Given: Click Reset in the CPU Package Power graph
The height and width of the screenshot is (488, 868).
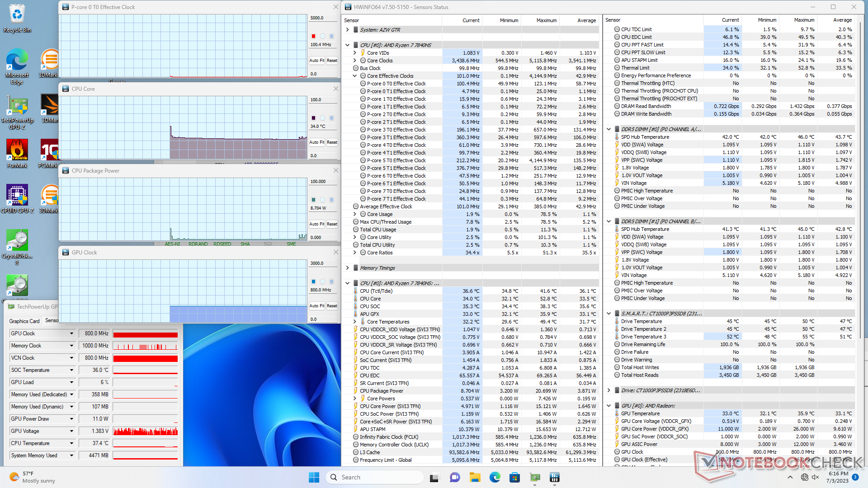Looking at the screenshot, I should 332,224.
